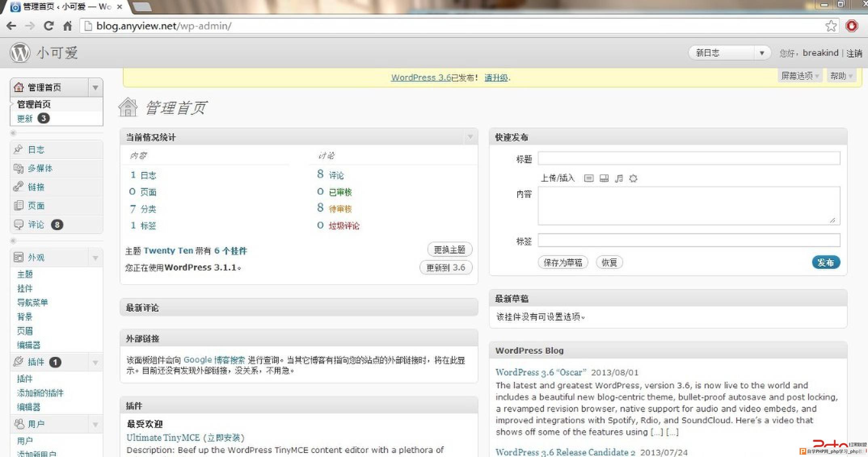Open 添加新的插件 in the sidebar
This screenshot has width=868, height=457.
pos(40,393)
